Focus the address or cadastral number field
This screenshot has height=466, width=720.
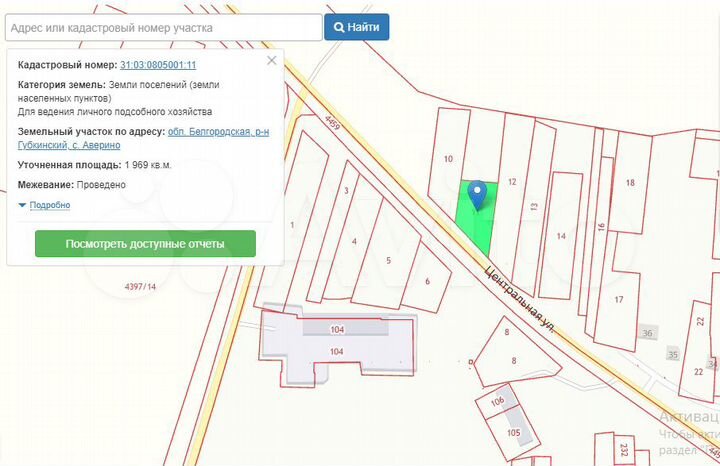[163, 28]
